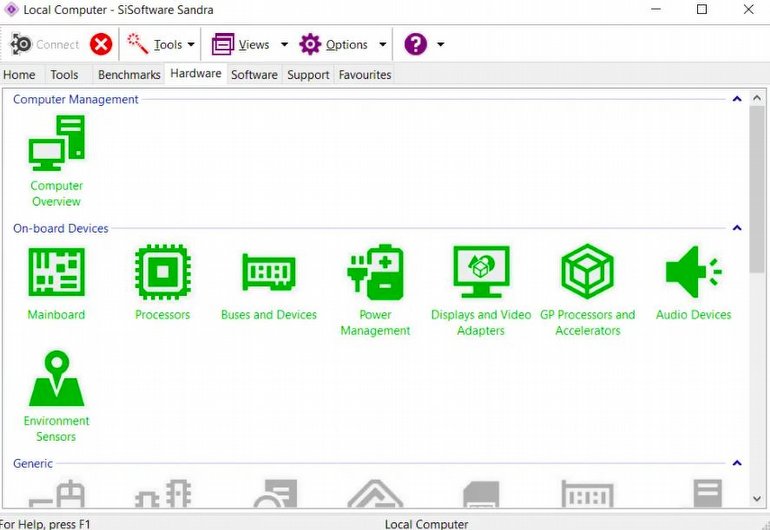Image resolution: width=770 pixels, height=530 pixels.
Task: Click the red Disconnect X icon
Action: click(x=101, y=44)
